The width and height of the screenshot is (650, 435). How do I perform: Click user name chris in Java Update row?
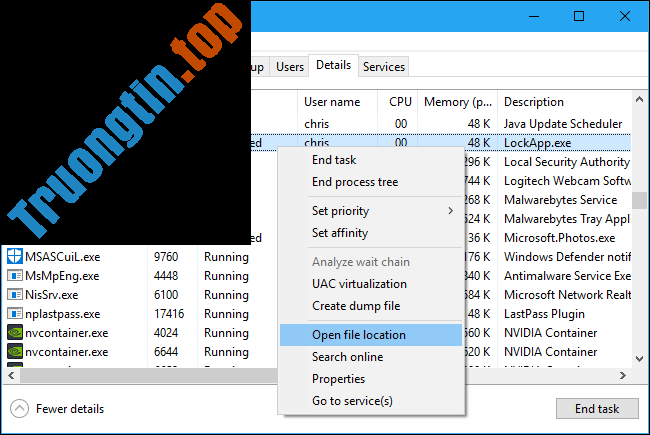click(x=316, y=124)
